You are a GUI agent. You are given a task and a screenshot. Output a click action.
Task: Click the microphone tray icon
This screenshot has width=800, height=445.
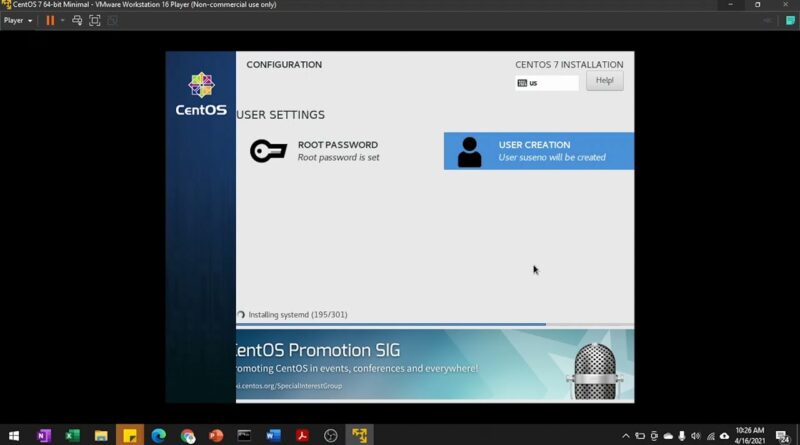682,436
